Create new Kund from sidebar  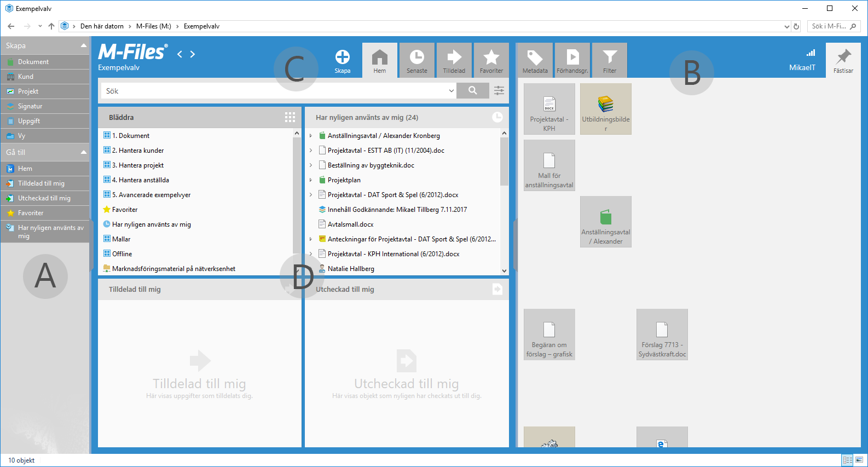pos(45,77)
